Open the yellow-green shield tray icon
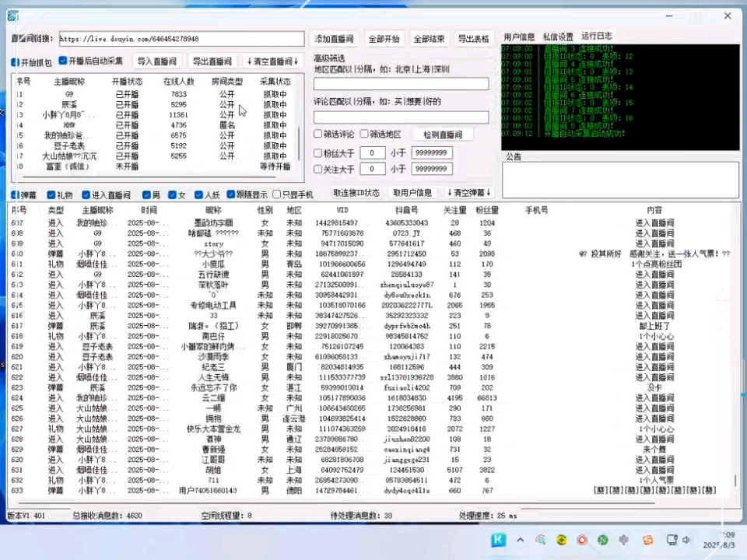The height and width of the screenshot is (560, 747). 562,540
